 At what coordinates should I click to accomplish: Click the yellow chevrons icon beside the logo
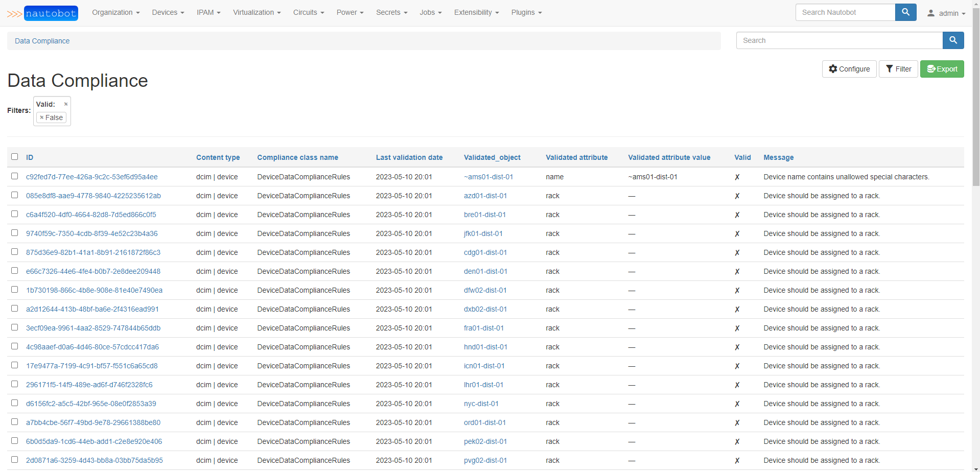(14, 14)
